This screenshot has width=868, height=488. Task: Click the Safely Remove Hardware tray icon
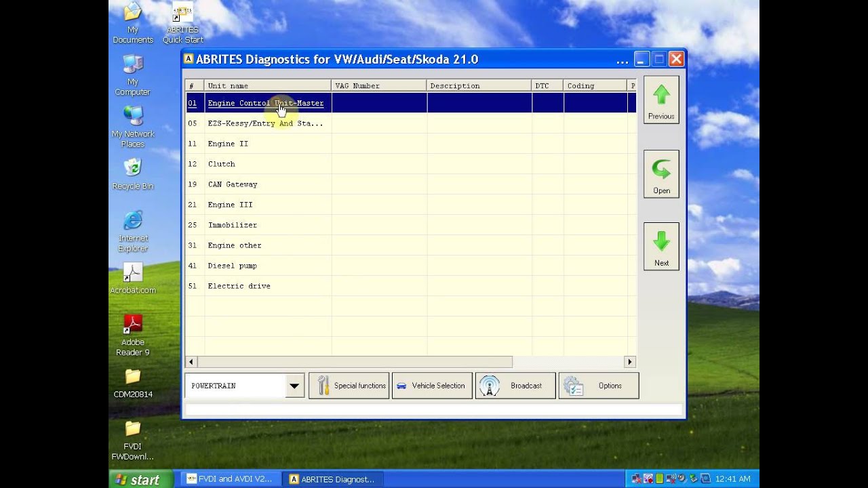[694, 479]
